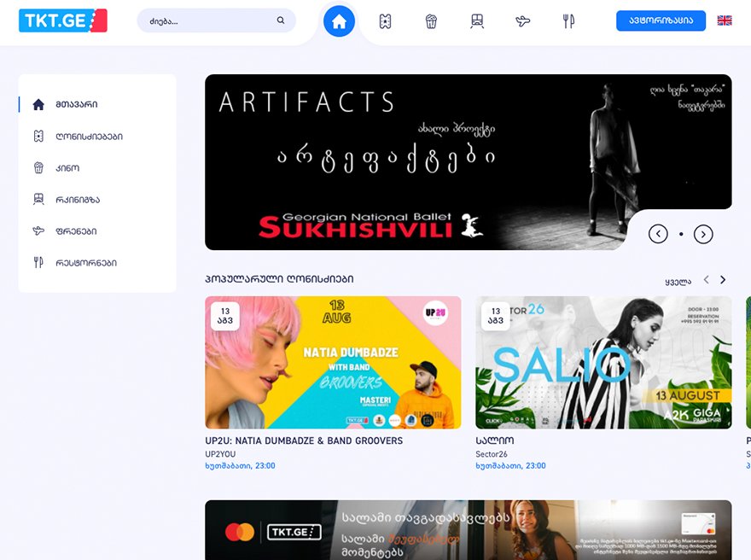
Task: Click the search magnifier icon
Action: pos(281,20)
